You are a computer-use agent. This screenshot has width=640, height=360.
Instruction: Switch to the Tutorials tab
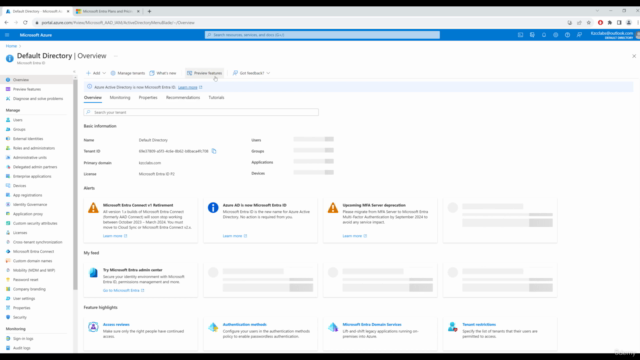[216, 98]
